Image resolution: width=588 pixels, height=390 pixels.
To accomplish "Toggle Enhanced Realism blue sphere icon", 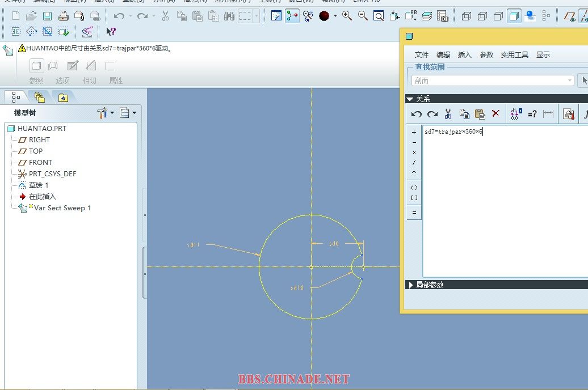I will click(x=530, y=16).
